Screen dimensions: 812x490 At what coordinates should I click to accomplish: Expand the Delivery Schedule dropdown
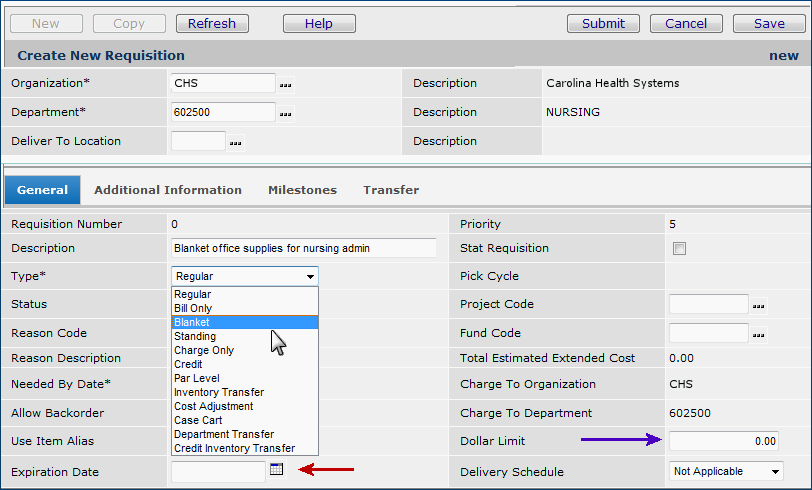(x=773, y=472)
